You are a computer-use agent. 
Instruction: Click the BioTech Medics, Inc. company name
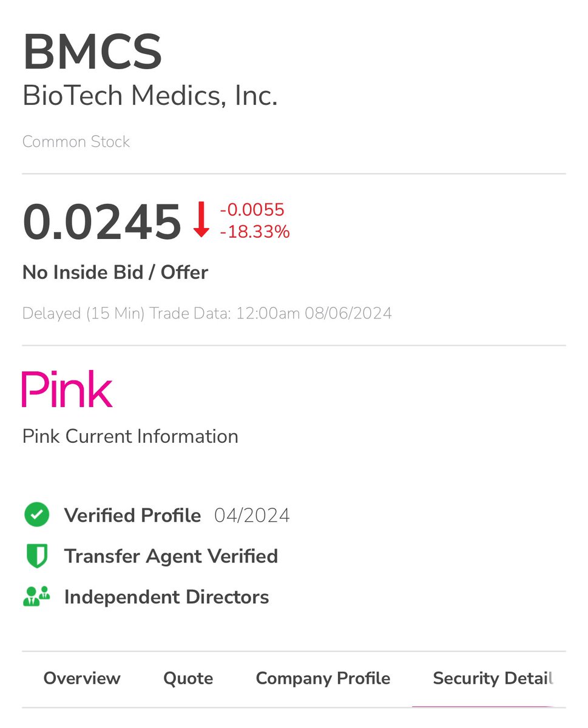point(150,96)
